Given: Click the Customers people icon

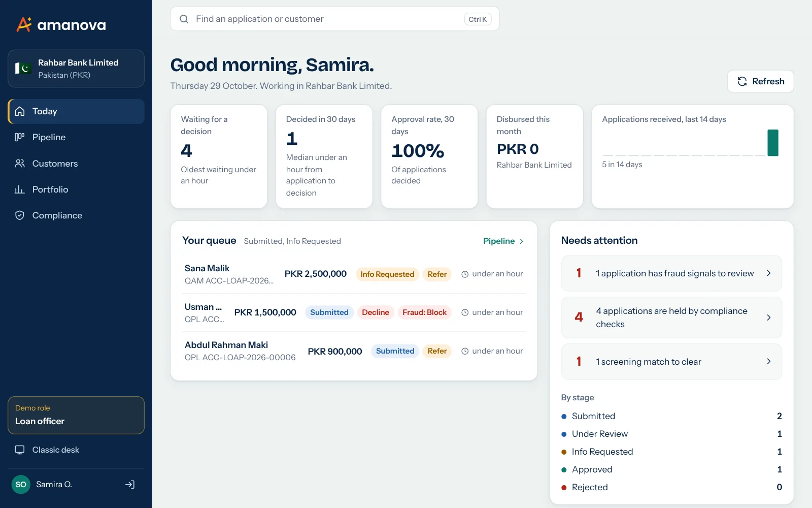Looking at the screenshot, I should (20, 164).
